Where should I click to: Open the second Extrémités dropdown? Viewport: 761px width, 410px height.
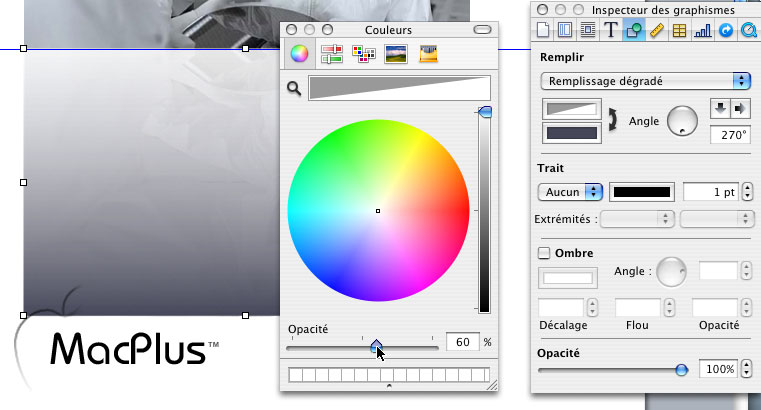pyautogui.click(x=717, y=219)
